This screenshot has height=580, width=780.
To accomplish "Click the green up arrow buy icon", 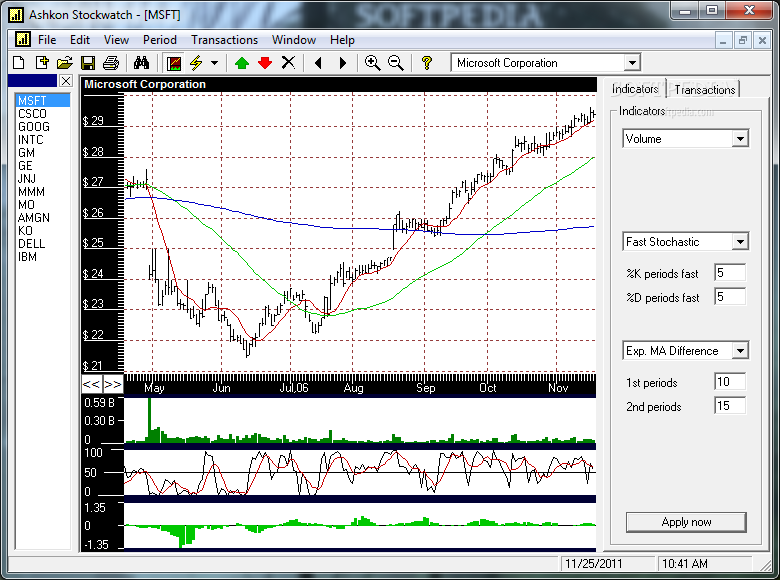I will (242, 63).
